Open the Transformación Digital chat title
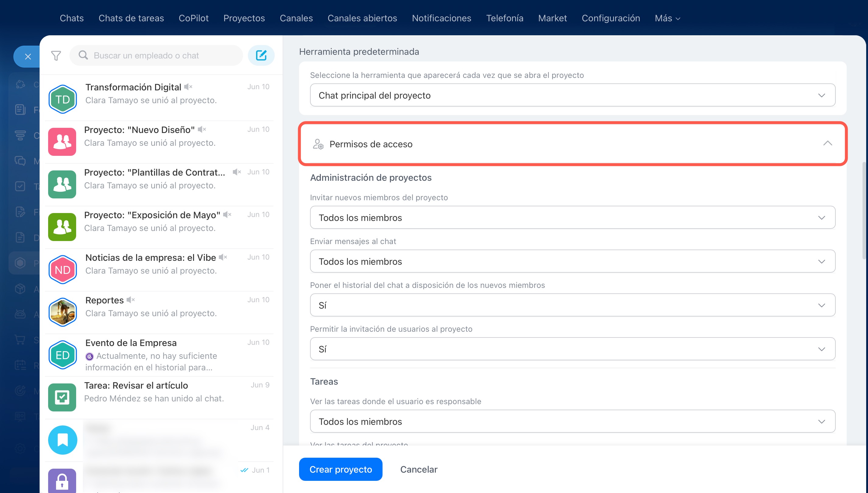The height and width of the screenshot is (493, 868). [x=133, y=87]
